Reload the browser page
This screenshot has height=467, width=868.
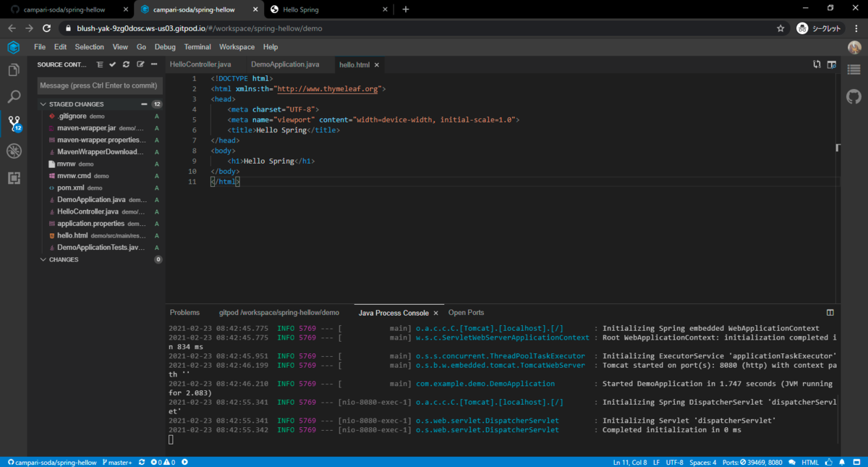(47, 28)
